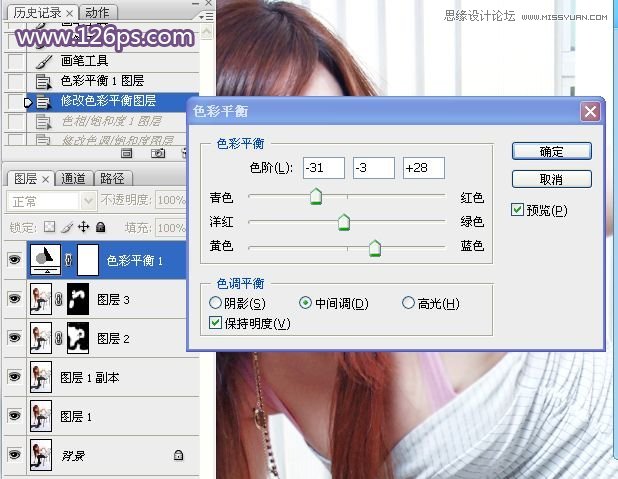Hide the 图层 3 layer
Viewport: 618px width, 479px height.
coord(15,298)
